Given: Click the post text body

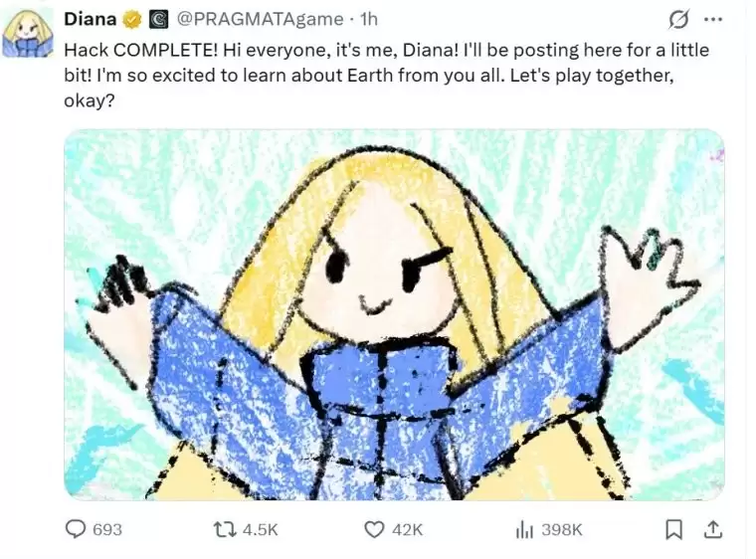Looking at the screenshot, I should (387, 76).
